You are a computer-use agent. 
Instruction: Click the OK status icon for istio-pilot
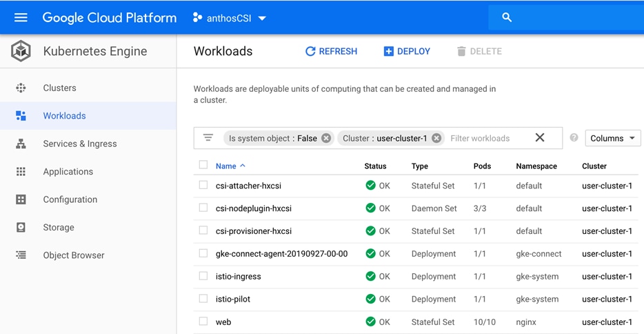tap(370, 299)
